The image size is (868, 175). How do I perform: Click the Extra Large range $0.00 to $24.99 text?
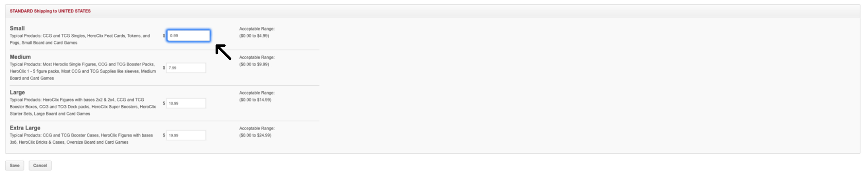click(255, 135)
